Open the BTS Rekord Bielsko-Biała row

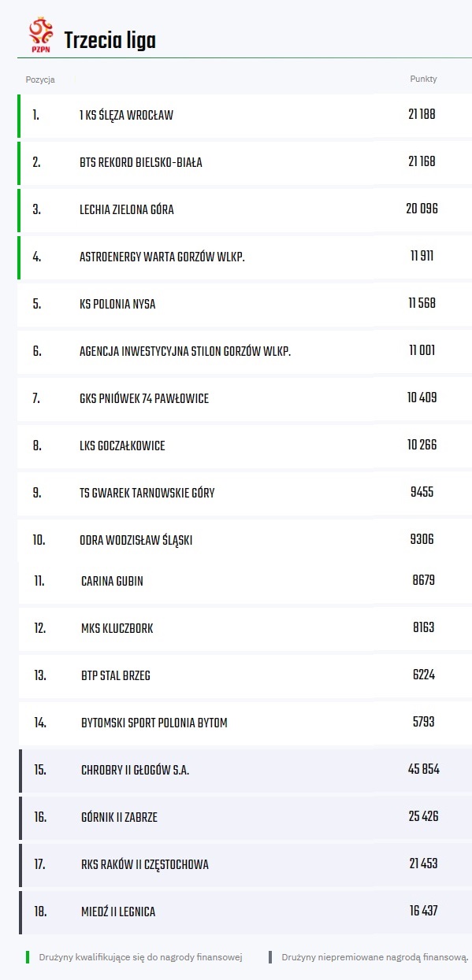pos(244,162)
